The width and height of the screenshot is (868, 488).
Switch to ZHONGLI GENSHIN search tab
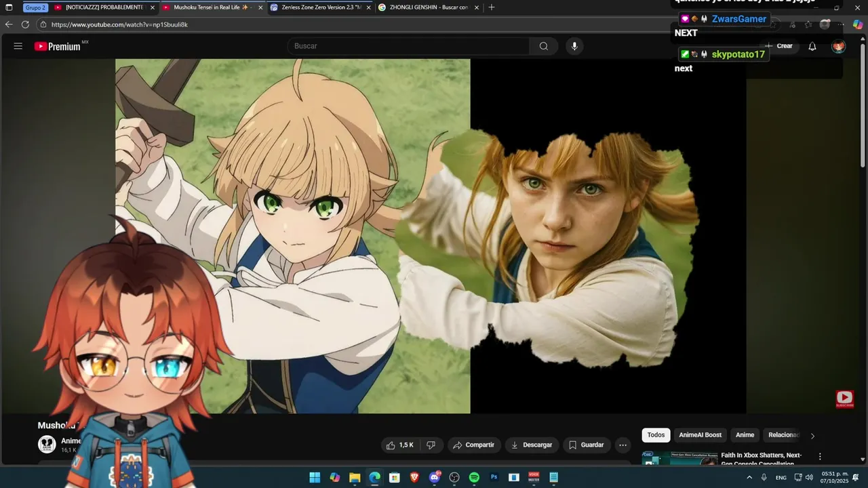(428, 7)
